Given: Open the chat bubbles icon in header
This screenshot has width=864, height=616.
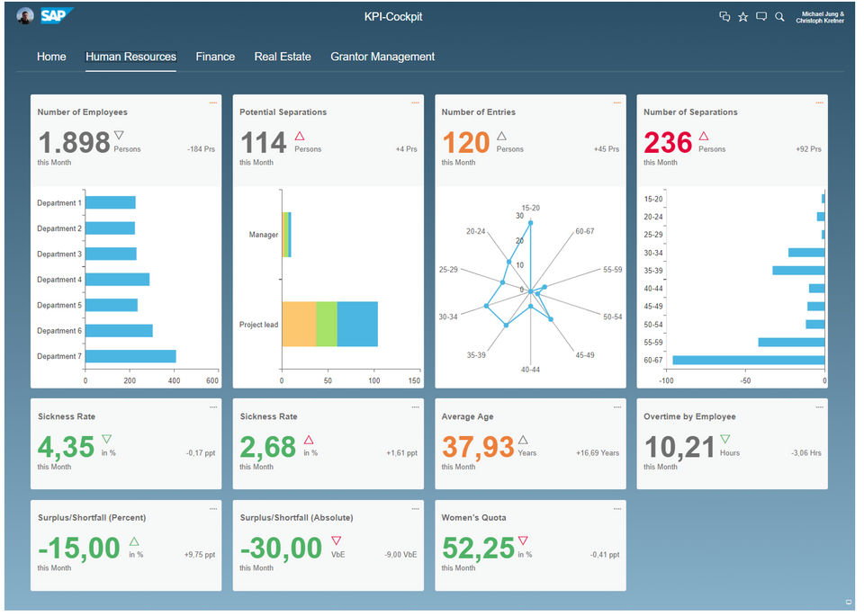Looking at the screenshot, I should 724,16.
